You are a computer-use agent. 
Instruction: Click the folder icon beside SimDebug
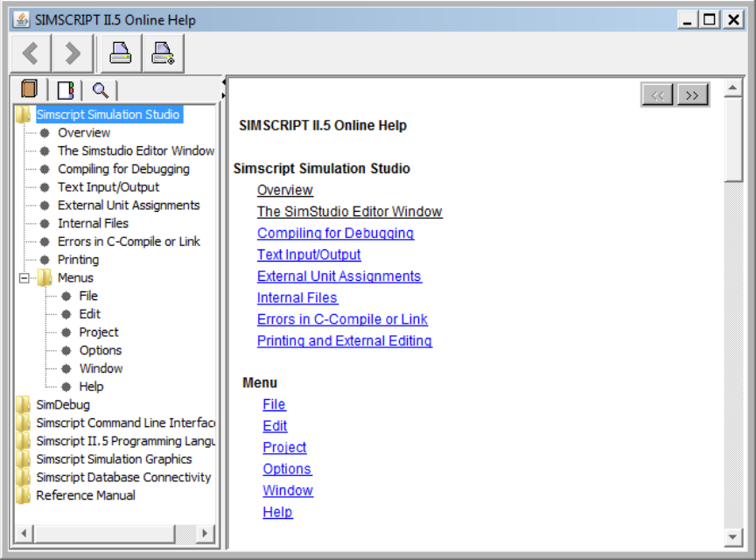pos(23,404)
